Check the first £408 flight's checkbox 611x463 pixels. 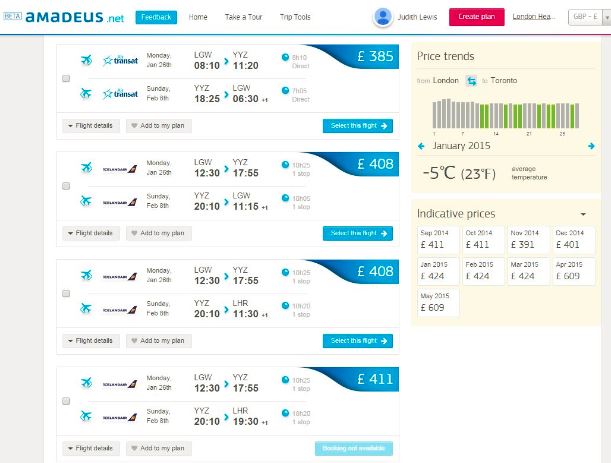pos(66,186)
